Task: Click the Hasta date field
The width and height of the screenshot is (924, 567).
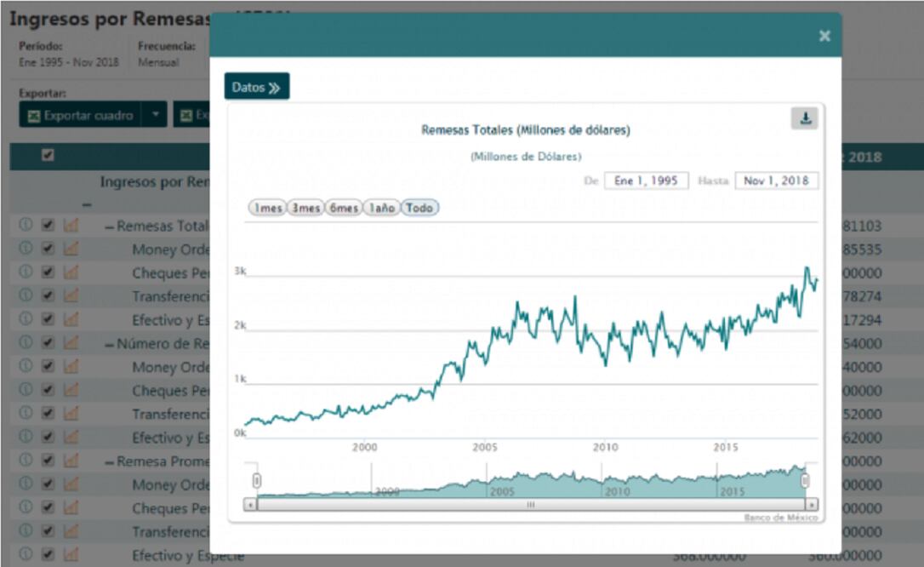Action: point(776,180)
